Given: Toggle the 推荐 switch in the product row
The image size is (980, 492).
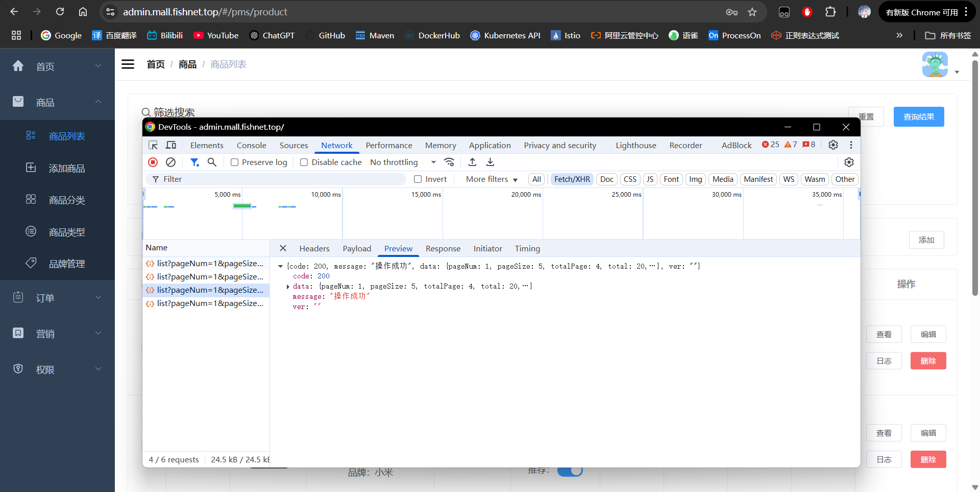Looking at the screenshot, I should pos(570,471).
